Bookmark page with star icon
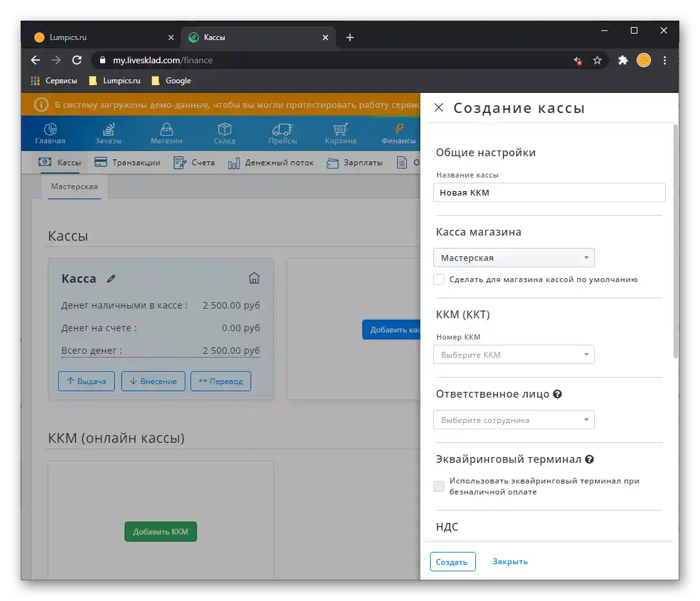Screen dimensions: 700x601 tap(597, 60)
